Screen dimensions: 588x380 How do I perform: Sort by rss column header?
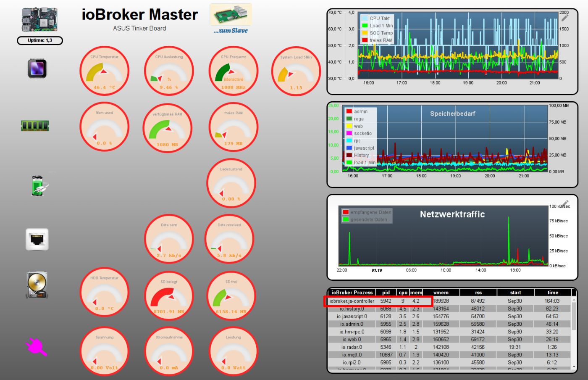click(x=478, y=293)
